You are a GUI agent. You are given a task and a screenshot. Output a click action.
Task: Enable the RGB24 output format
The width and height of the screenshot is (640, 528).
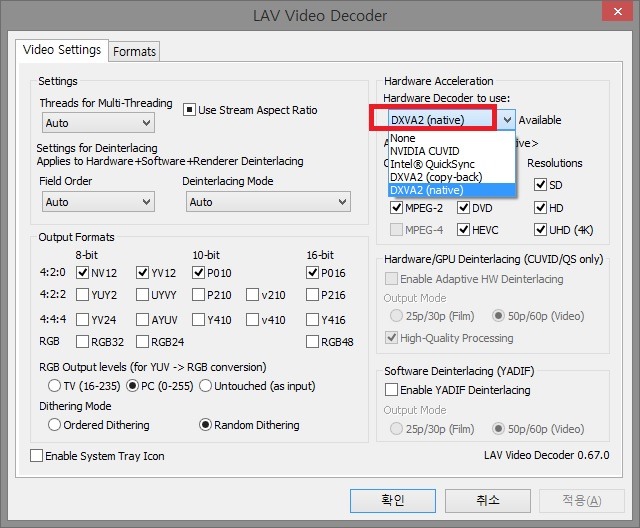pyautogui.click(x=142, y=342)
